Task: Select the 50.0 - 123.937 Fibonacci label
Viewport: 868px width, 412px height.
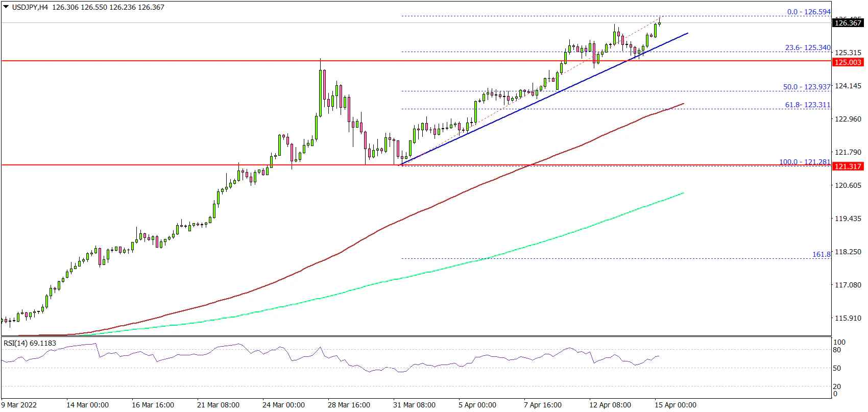Action: (807, 87)
